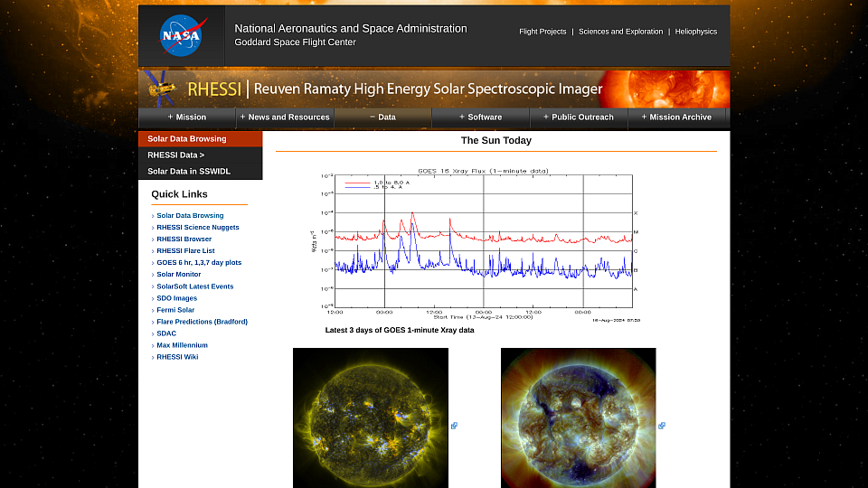Open Max Millennium quick link
Image resolution: width=868 pixels, height=488 pixels.
point(182,345)
